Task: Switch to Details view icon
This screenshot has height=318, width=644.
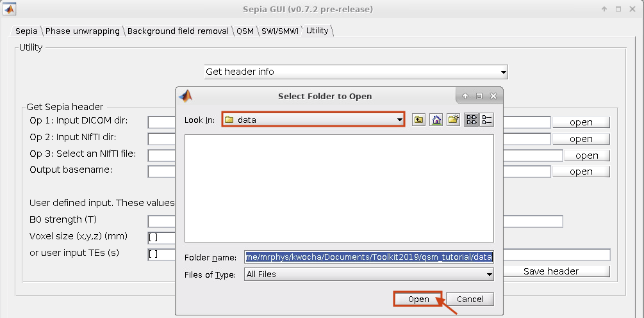Action: point(487,120)
